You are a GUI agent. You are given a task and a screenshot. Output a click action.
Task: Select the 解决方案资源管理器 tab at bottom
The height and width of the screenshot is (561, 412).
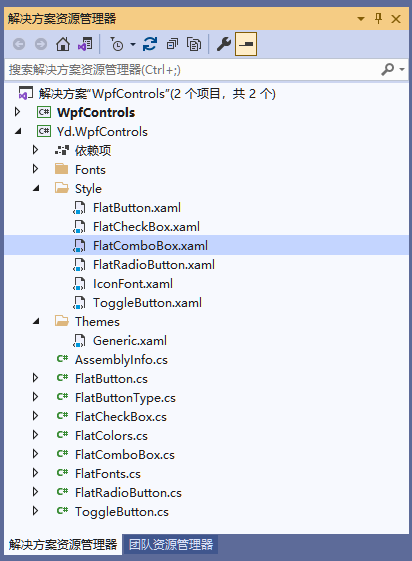63,545
